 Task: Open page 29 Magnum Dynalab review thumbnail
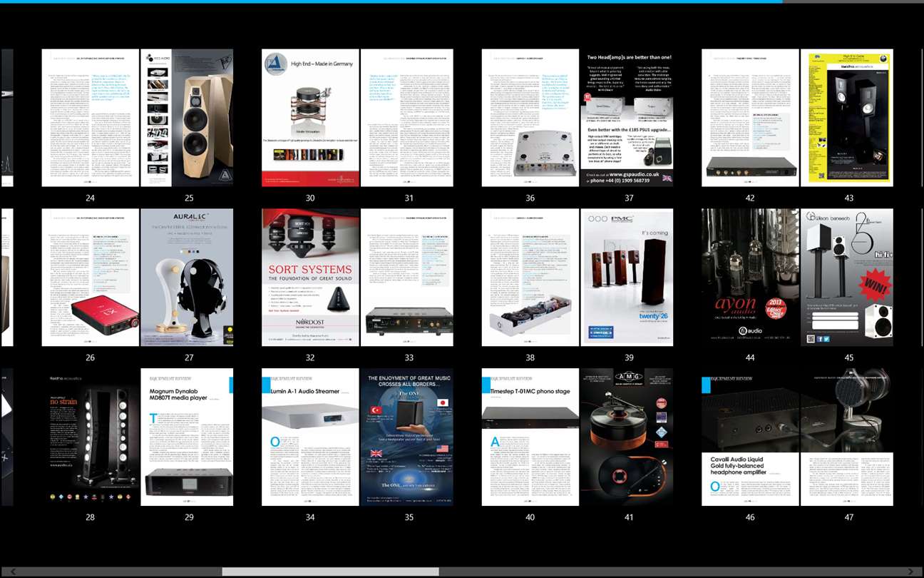(x=187, y=437)
